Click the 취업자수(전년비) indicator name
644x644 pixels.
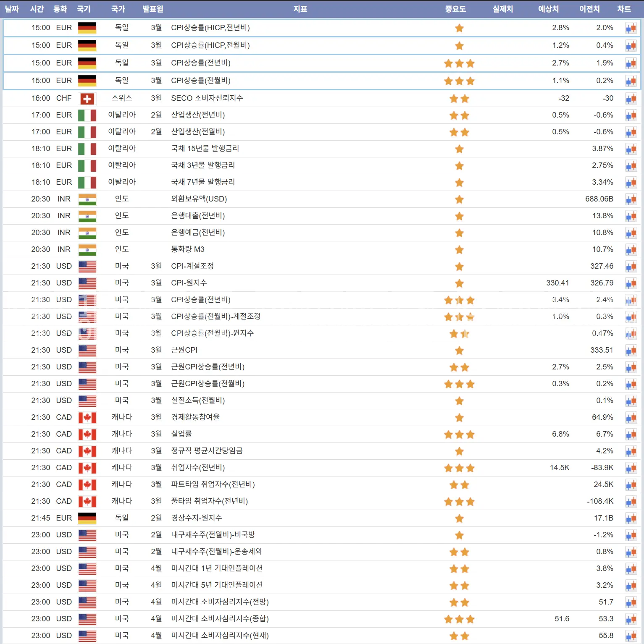(x=198, y=468)
